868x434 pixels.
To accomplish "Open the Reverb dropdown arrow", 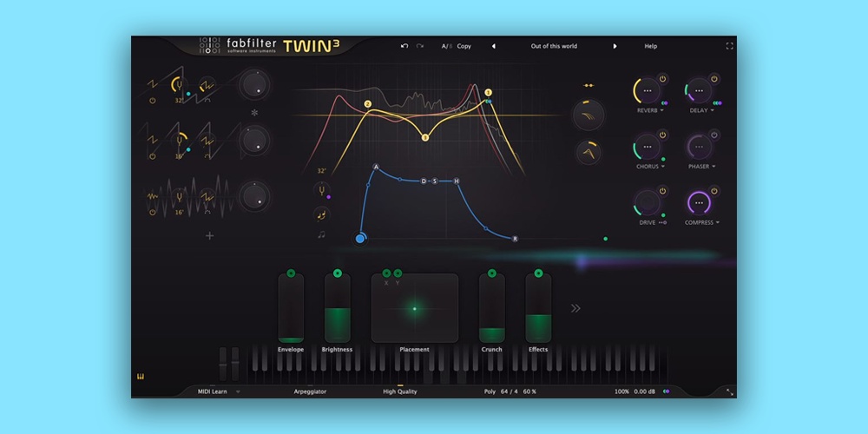I will tap(662, 111).
